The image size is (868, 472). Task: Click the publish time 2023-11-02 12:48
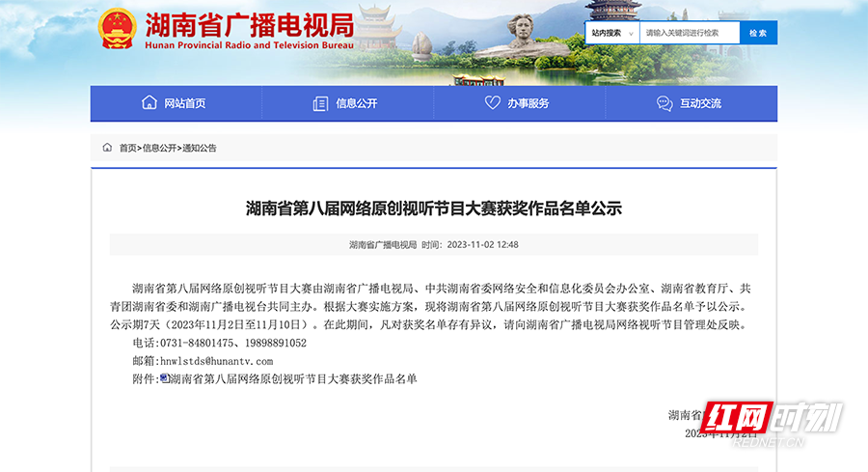pyautogui.click(x=483, y=245)
